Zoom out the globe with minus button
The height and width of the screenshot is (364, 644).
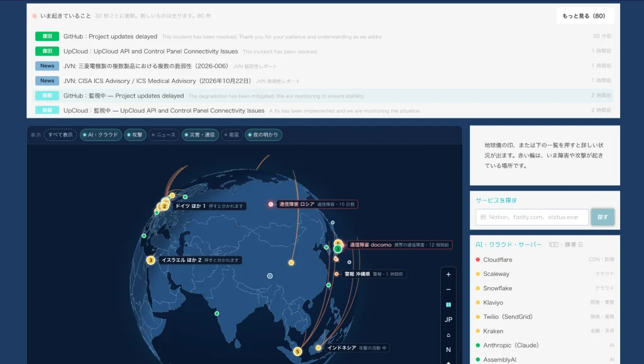pos(448,290)
